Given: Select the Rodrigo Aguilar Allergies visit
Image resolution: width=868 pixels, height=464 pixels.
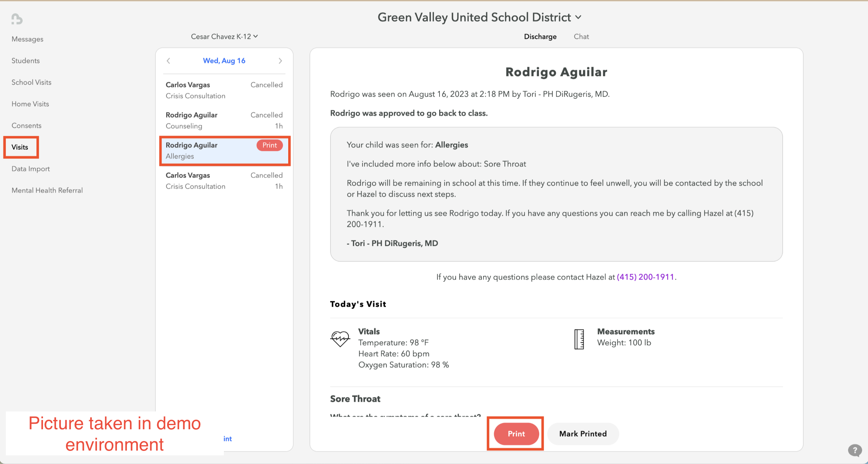Looking at the screenshot, I should [x=224, y=151].
